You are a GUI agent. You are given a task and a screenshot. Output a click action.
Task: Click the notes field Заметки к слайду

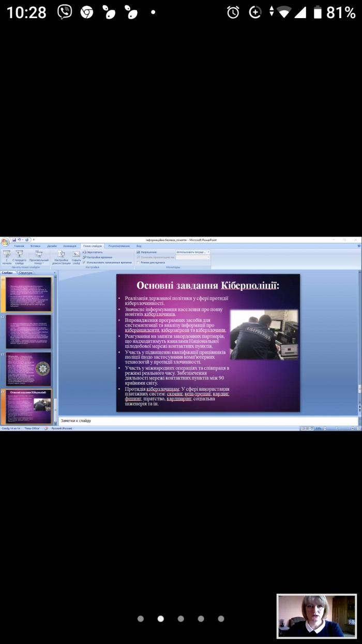[207, 420]
